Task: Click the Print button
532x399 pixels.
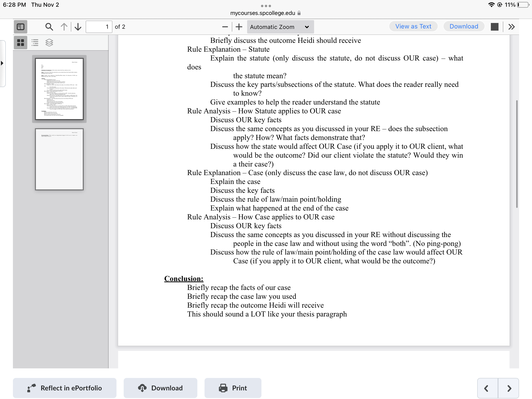Action: (x=233, y=388)
